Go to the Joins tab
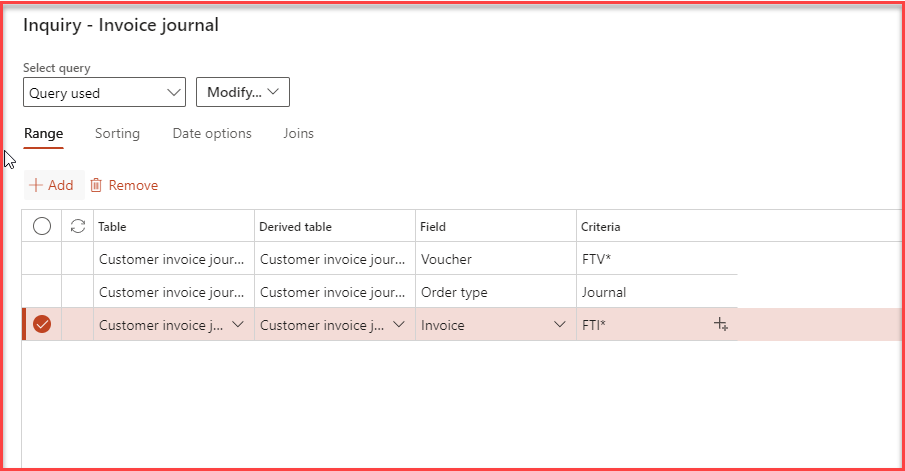Screen dimensions: 905x471 point(298,133)
